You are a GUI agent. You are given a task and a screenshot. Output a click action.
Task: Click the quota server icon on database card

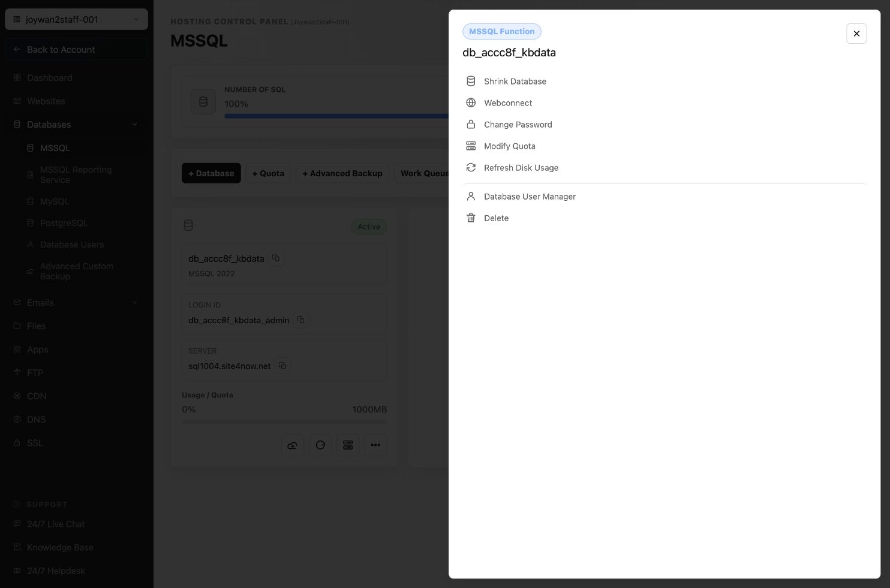(x=348, y=445)
